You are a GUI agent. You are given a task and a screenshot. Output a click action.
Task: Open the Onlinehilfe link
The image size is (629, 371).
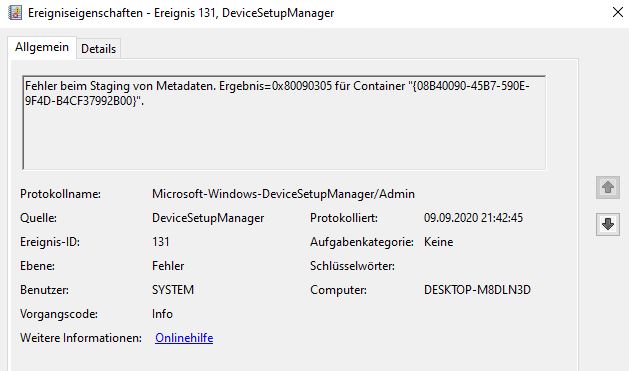pyautogui.click(x=184, y=338)
